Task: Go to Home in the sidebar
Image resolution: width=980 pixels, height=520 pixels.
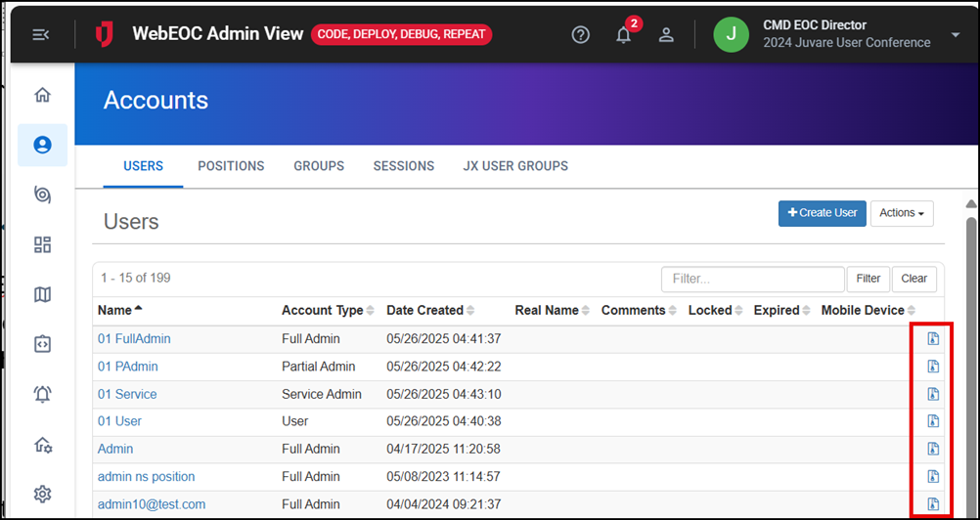Action: point(42,95)
